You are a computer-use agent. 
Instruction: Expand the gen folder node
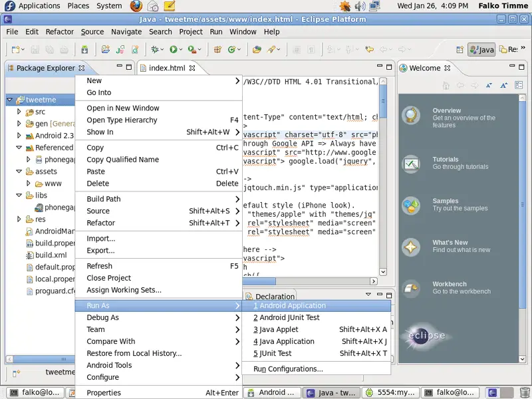coord(19,124)
